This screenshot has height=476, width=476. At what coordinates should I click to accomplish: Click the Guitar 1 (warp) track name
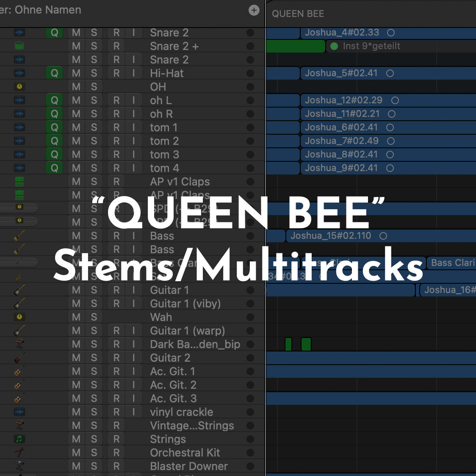point(187,331)
